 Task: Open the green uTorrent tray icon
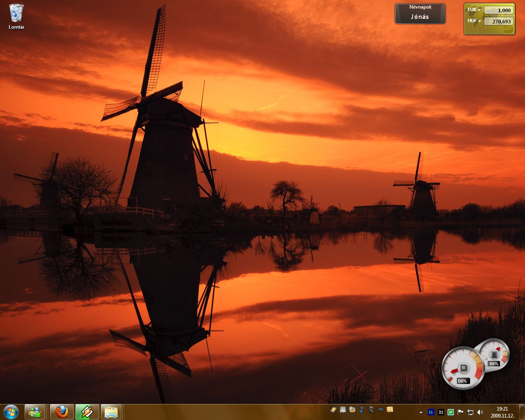pos(451,412)
